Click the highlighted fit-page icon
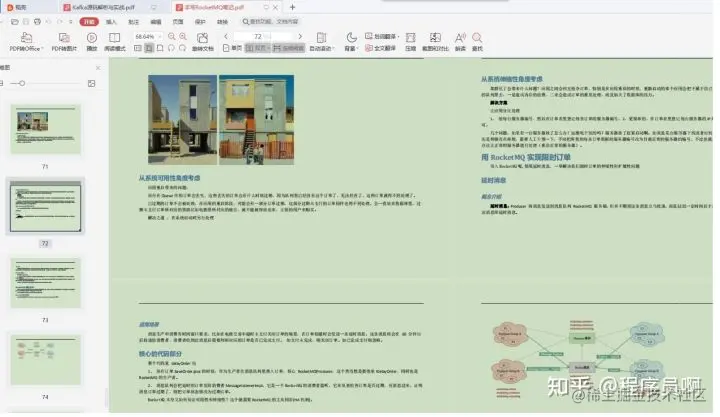720x417 pixels. point(149,48)
